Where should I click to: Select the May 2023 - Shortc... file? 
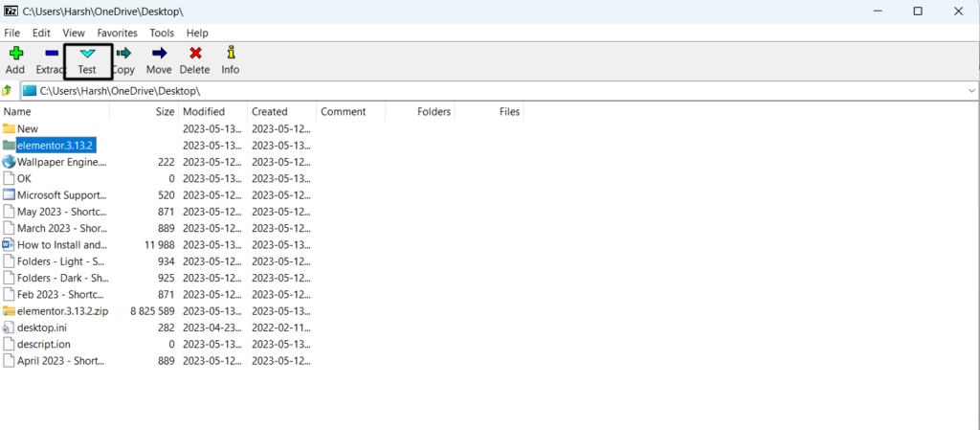62,212
